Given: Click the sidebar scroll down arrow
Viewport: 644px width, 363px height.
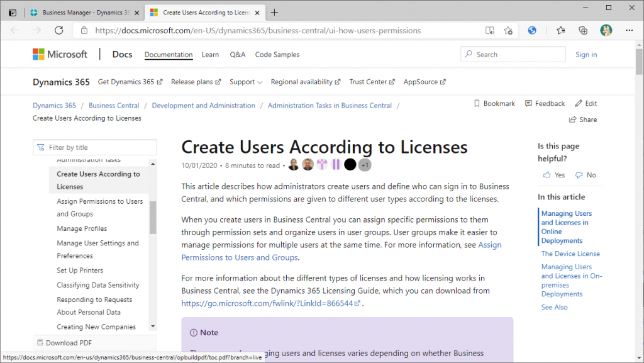Looking at the screenshot, I should click(x=153, y=327).
